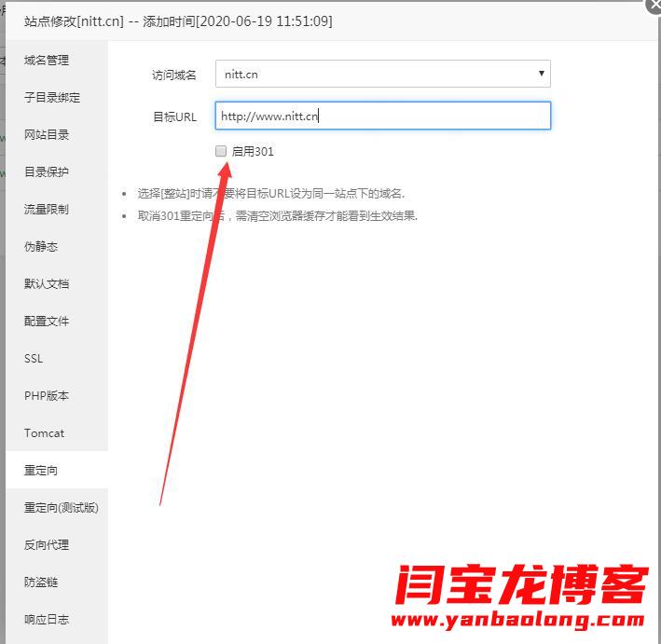661x644 pixels.
Task: Go to 网站目录 settings
Action: click(x=47, y=135)
